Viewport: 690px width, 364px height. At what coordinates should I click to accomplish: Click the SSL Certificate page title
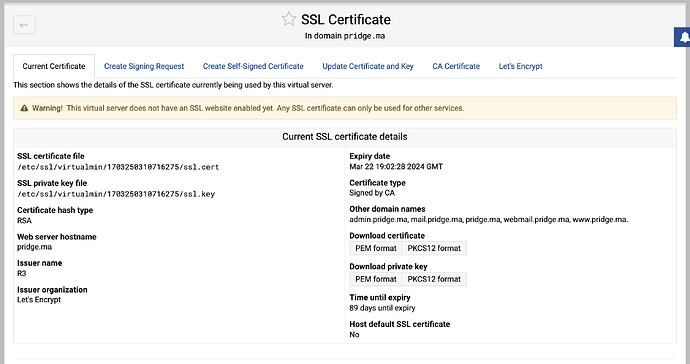(x=346, y=19)
